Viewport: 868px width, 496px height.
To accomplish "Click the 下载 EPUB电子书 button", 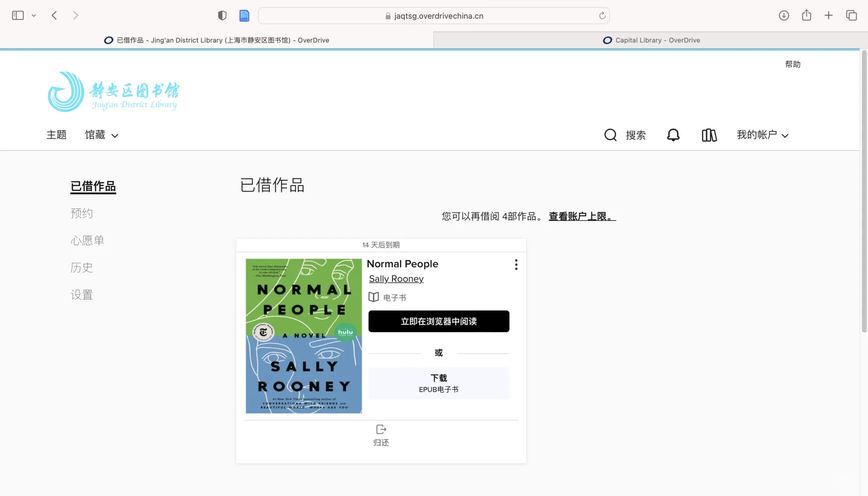I will coord(439,383).
